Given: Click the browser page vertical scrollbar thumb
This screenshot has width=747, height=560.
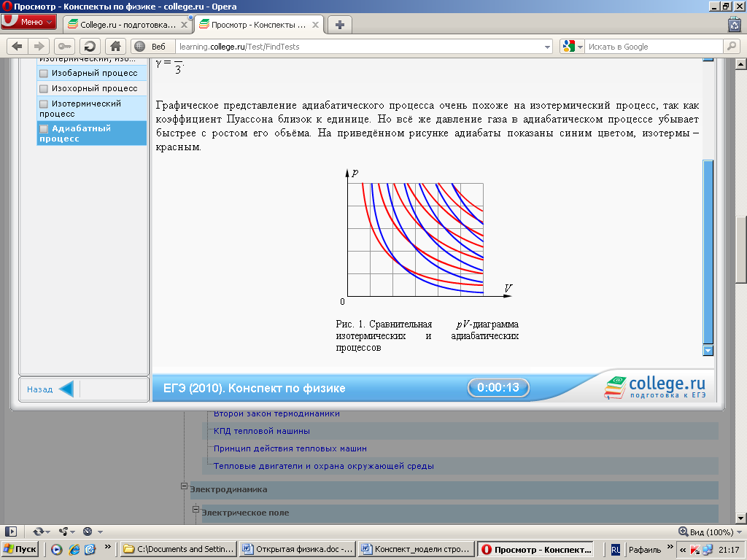Looking at the screenshot, I should (x=741, y=249).
